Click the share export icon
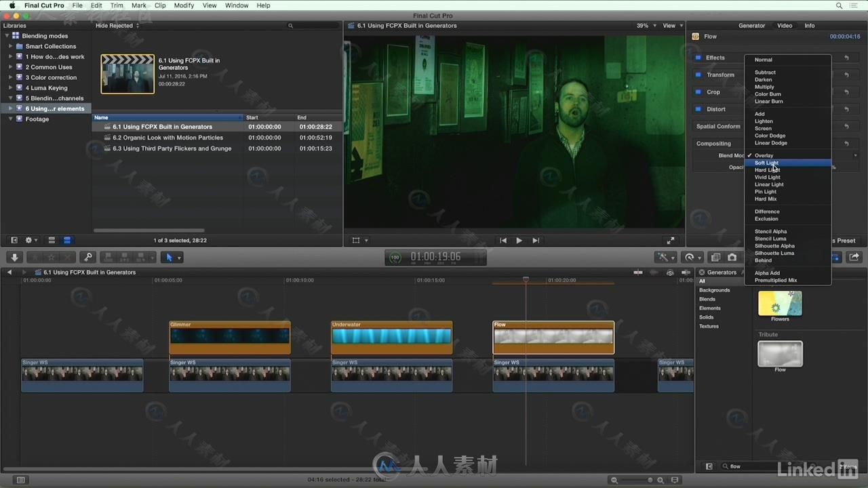 click(854, 258)
